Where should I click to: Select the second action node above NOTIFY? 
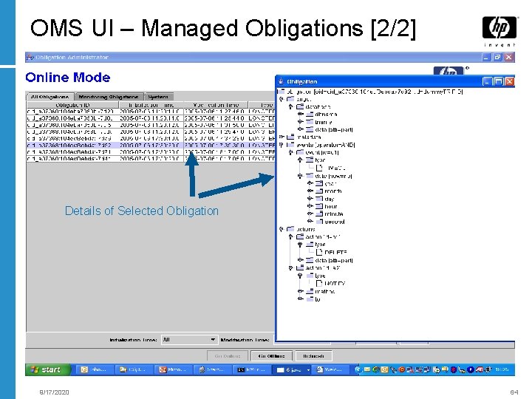click(x=322, y=268)
